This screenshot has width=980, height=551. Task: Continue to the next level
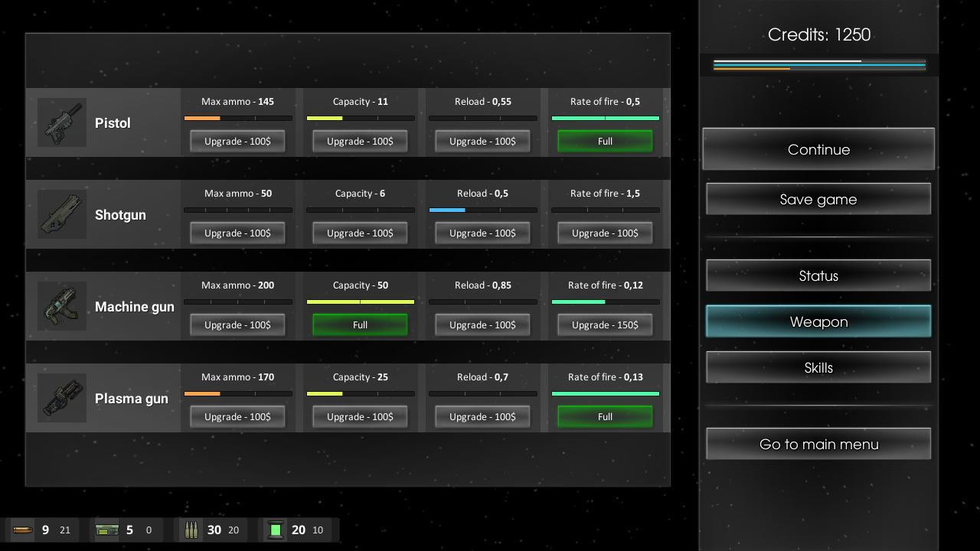pos(818,149)
